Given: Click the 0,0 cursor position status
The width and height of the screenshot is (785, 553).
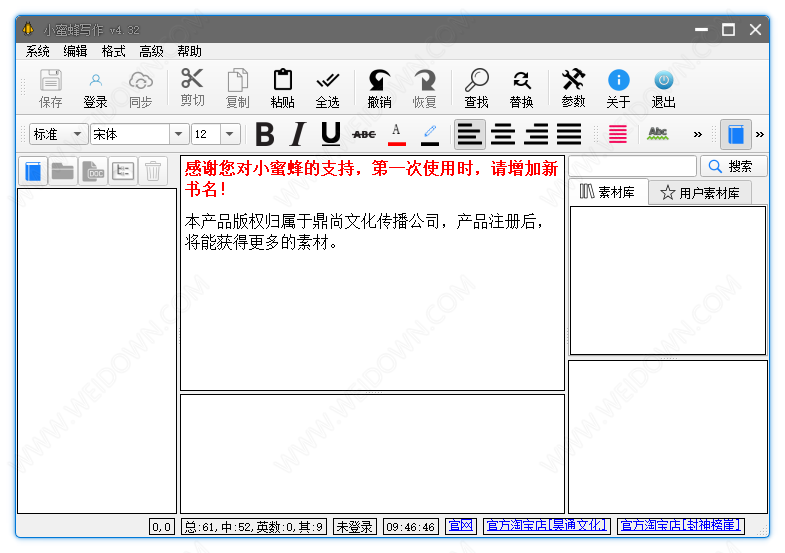Looking at the screenshot, I should click(162, 526).
